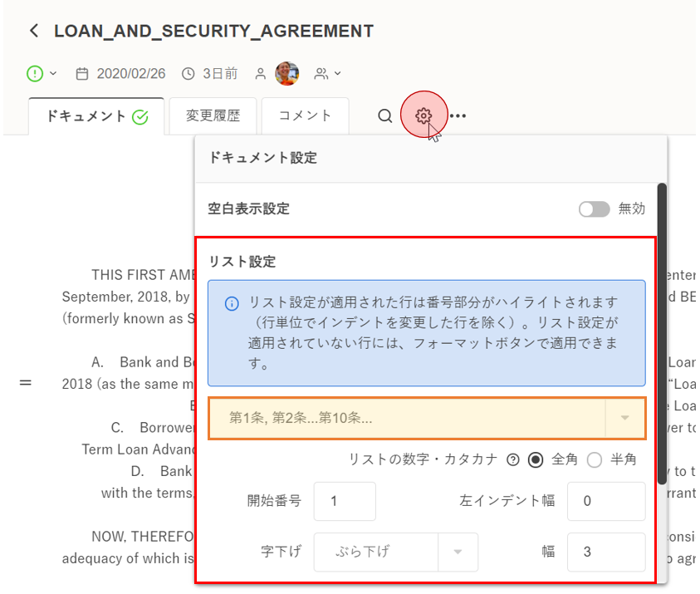
Task: Click the user avatar photo
Action: point(287,74)
